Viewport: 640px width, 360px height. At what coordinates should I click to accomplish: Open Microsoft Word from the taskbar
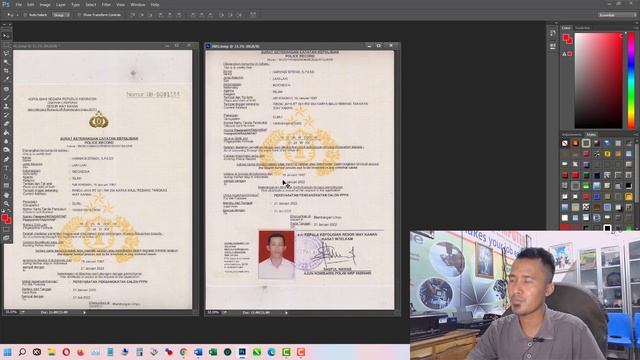(x=198, y=352)
